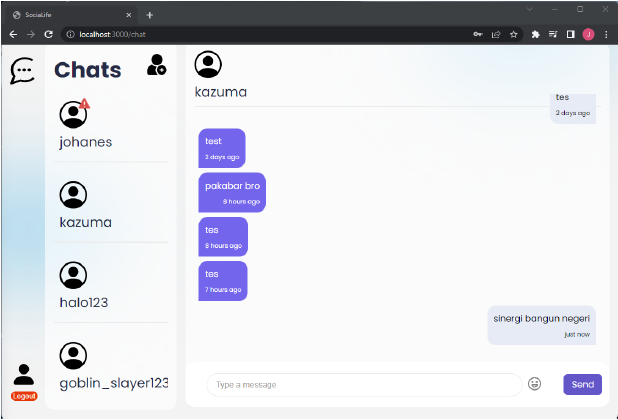The width and height of the screenshot is (618, 420).
Task: Open Chrome's three-dot menu
Action: (x=606, y=34)
